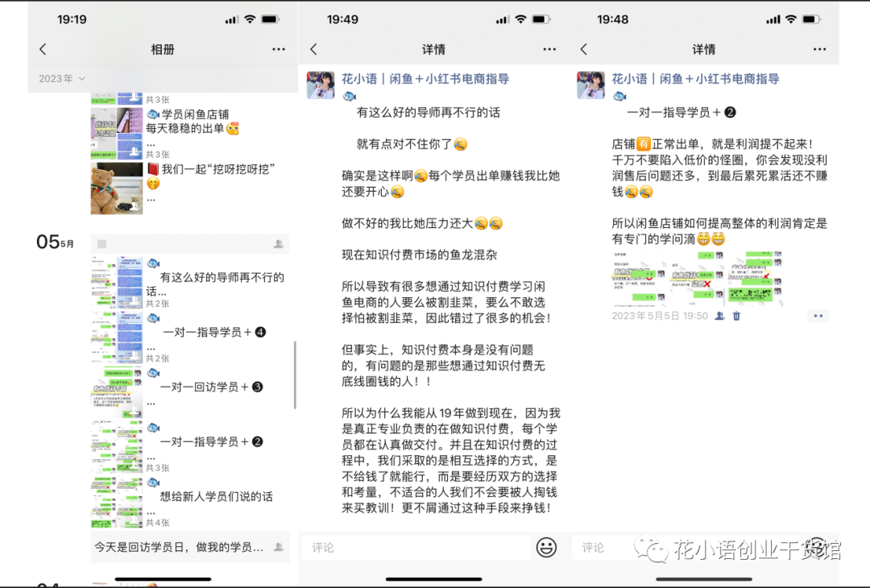Open the row 今天是回访学员日，做我的学员…

click(190, 548)
